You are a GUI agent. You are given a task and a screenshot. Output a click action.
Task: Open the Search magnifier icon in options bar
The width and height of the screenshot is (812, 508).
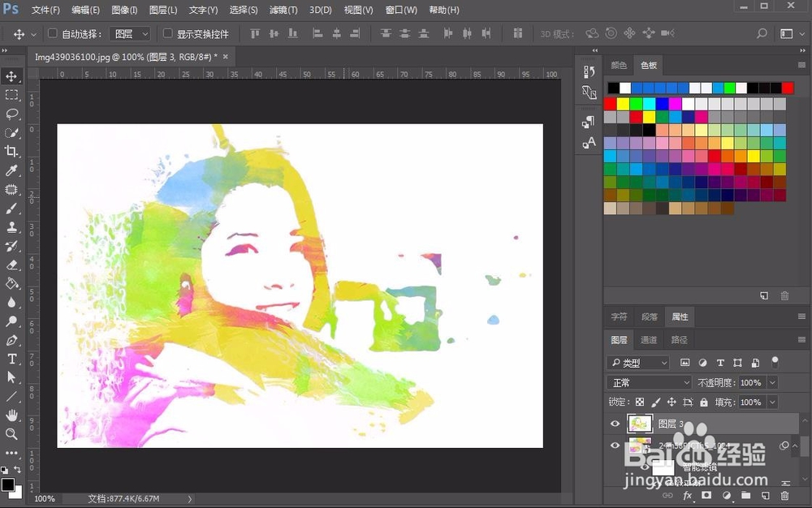click(762, 33)
